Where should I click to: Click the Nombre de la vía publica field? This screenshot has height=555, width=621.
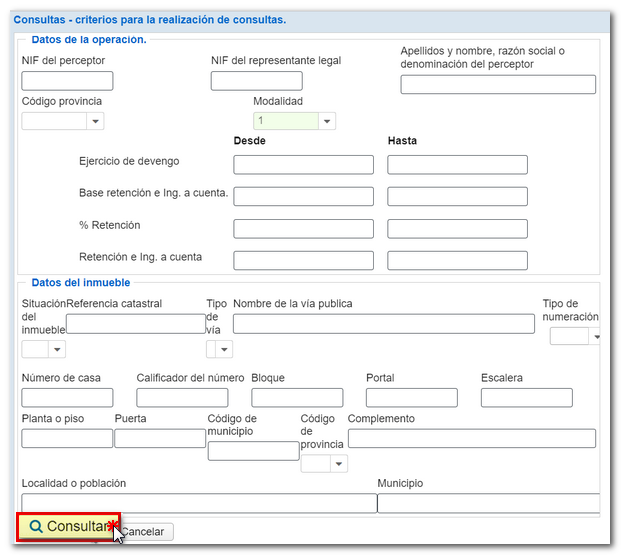(383, 323)
